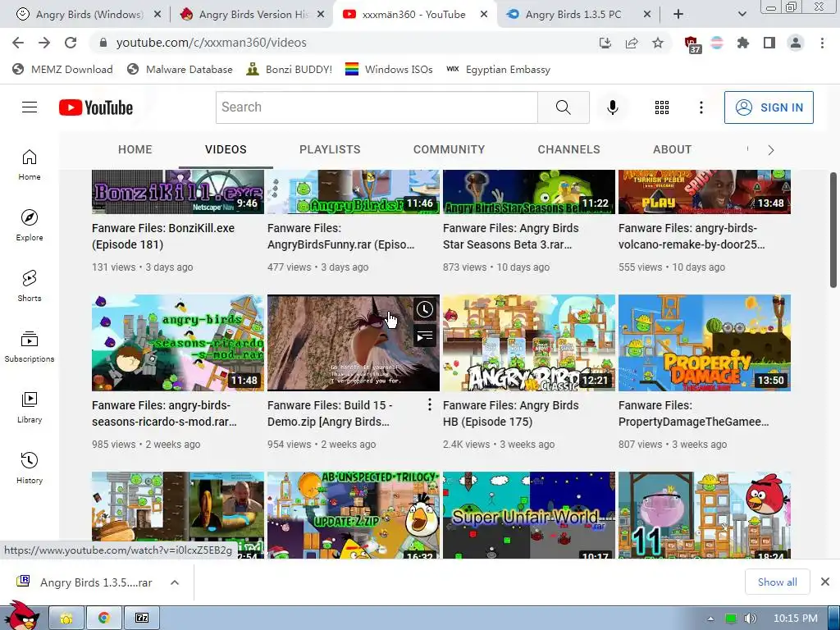840x630 pixels.
Task: Open Subscriptions in the sidebar
Action: point(30,347)
